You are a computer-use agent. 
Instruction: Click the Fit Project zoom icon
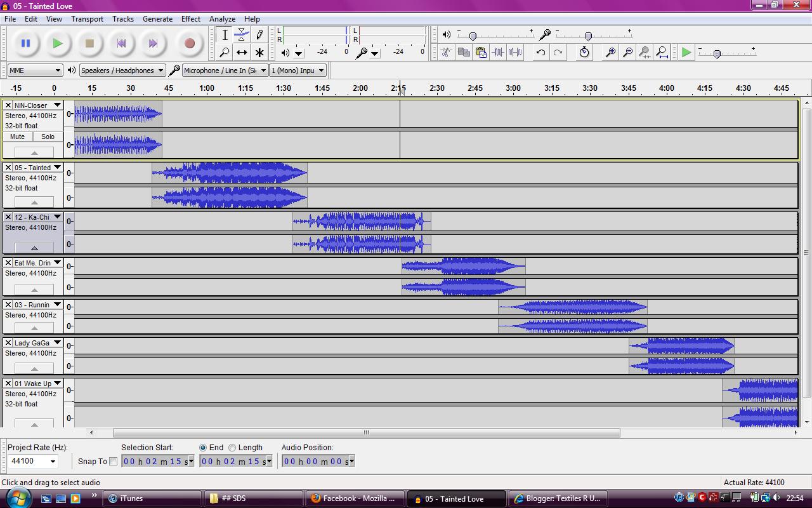[x=662, y=52]
